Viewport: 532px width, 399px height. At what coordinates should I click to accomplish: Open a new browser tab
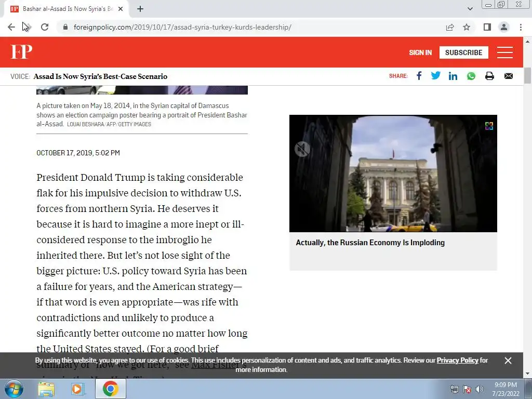click(x=140, y=9)
